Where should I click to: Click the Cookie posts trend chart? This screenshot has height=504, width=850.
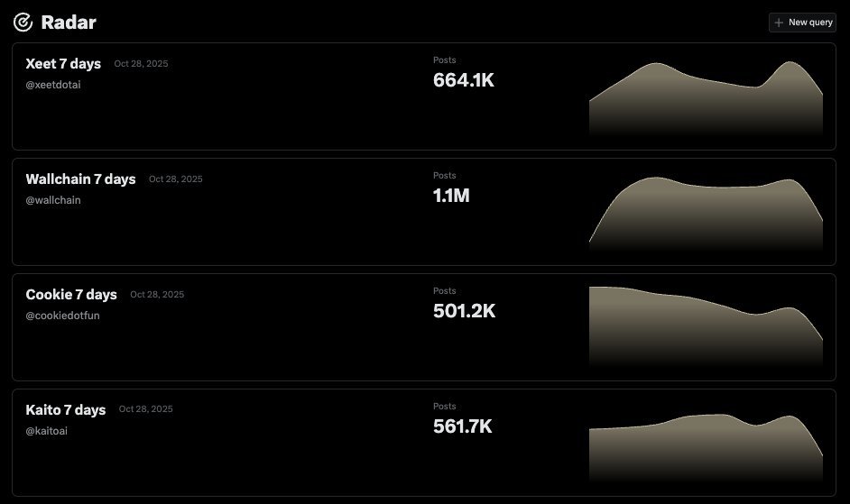pos(706,326)
